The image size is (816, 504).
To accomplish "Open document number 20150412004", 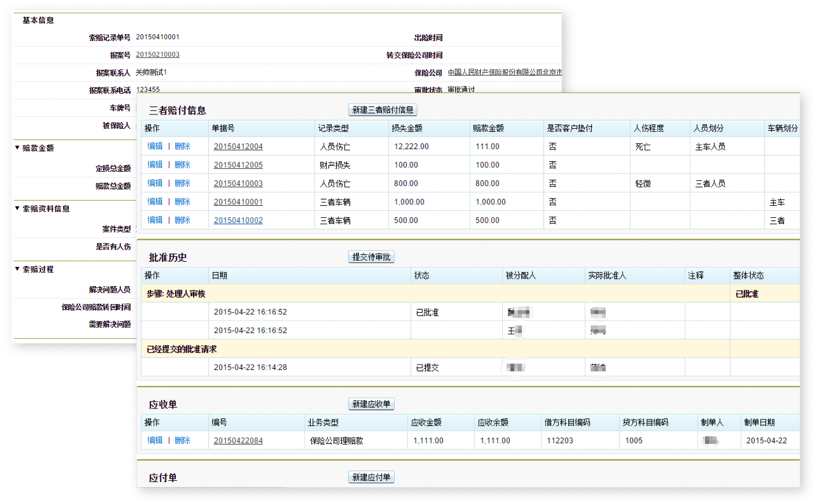I will (x=238, y=147).
